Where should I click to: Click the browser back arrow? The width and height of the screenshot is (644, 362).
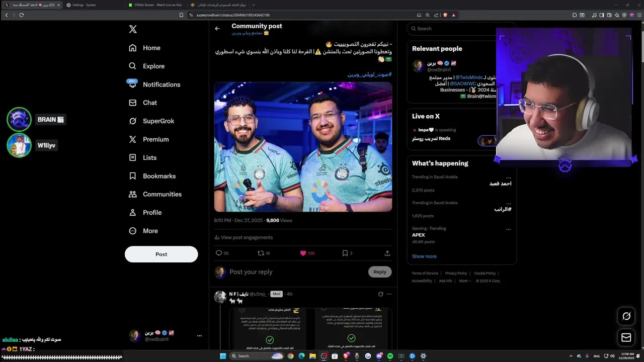7,15
